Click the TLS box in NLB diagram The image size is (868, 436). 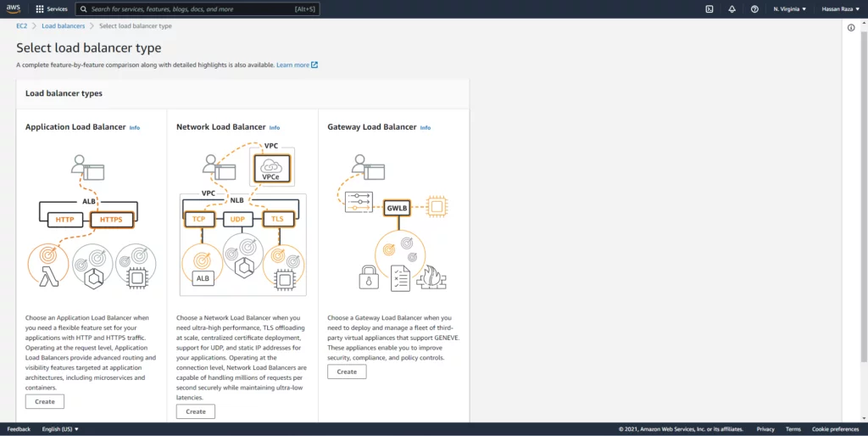(x=277, y=220)
